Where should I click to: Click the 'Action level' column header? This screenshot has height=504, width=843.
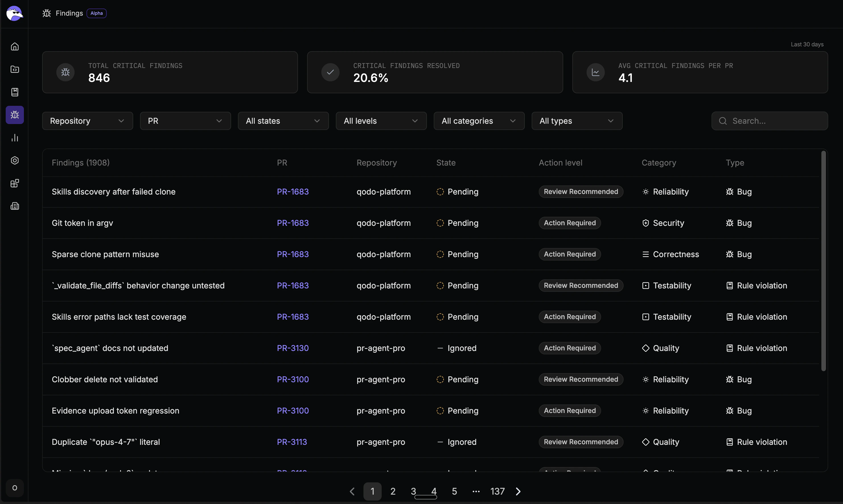tap(560, 163)
